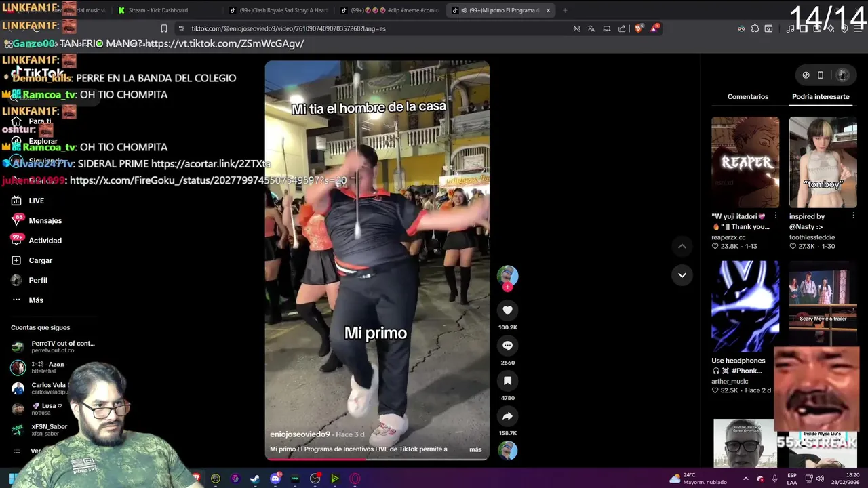Click the Brave Rewards triangle icon
This screenshot has height=488, width=868.
(654, 28)
